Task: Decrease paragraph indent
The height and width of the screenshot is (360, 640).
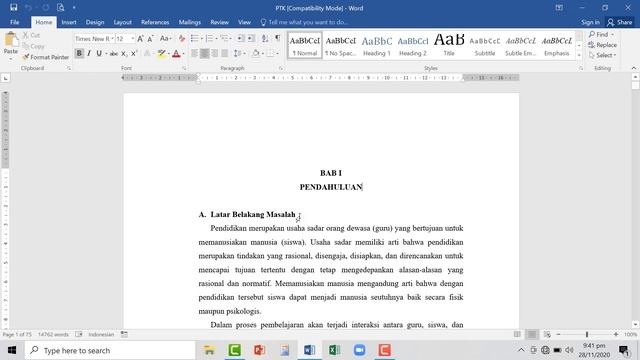Action: (241, 39)
